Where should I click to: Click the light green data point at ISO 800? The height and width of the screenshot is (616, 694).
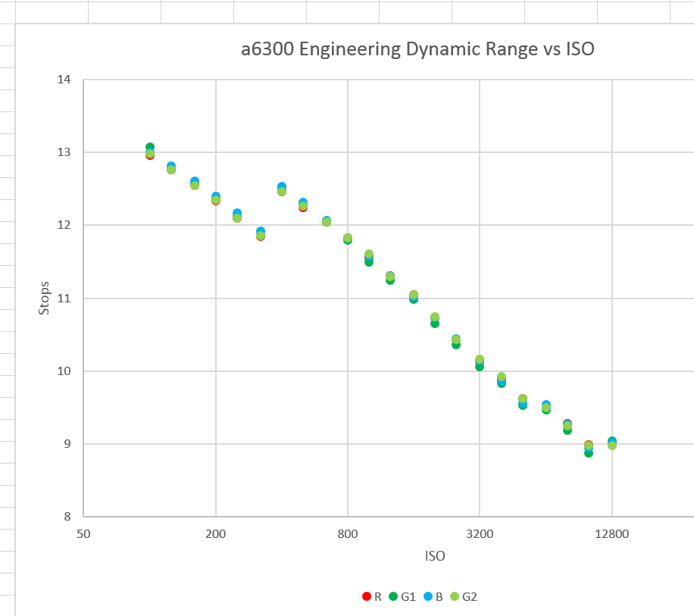[x=348, y=238]
